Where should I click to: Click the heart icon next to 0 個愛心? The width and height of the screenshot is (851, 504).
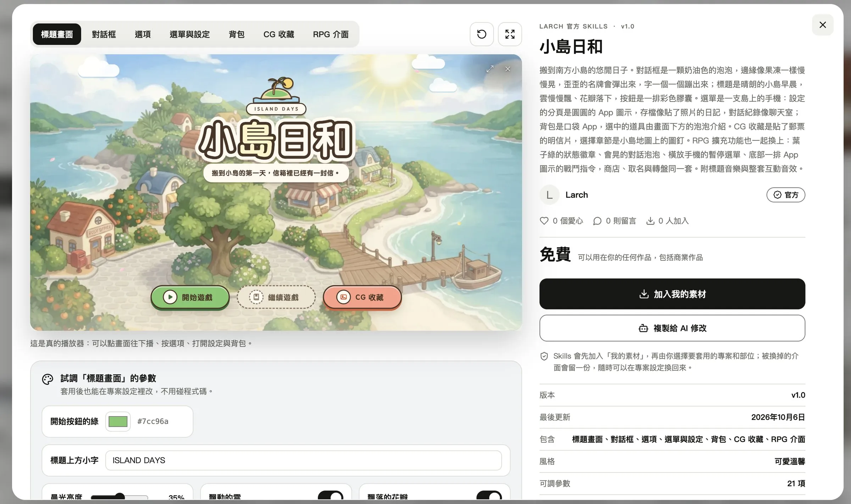[x=544, y=221]
